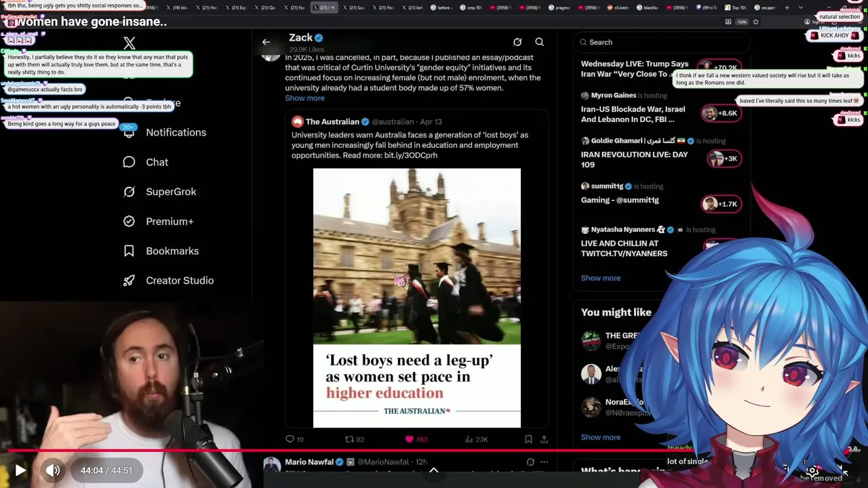868x488 pixels.
Task: Select the active X browser tab
Action: tap(323, 7)
